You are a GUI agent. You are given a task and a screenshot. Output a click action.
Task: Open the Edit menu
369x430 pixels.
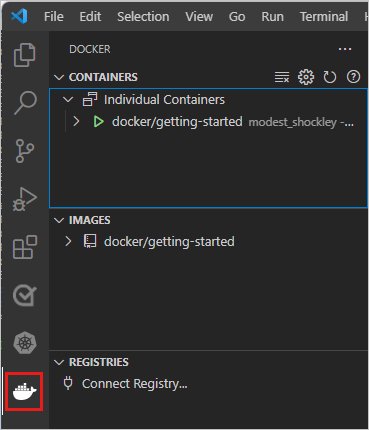coord(90,16)
